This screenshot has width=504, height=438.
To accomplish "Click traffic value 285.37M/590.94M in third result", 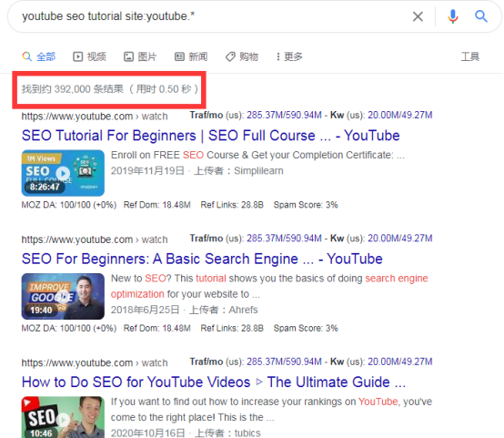I will [x=284, y=362].
